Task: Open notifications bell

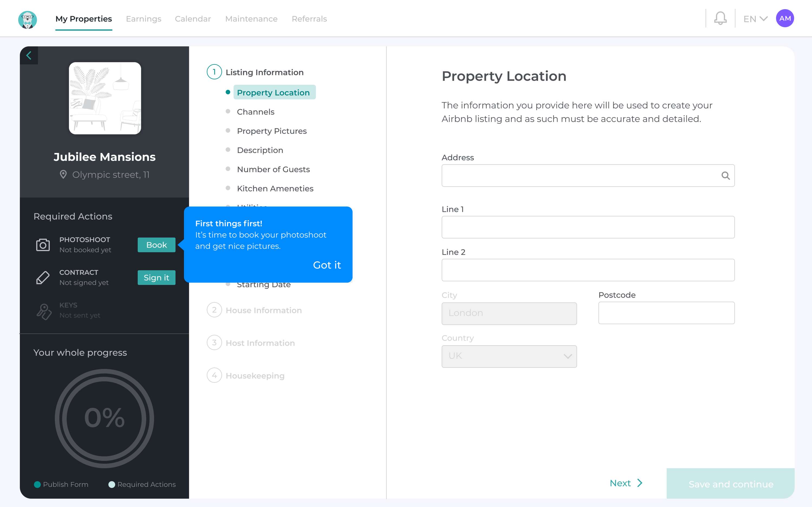Action: 720,18
